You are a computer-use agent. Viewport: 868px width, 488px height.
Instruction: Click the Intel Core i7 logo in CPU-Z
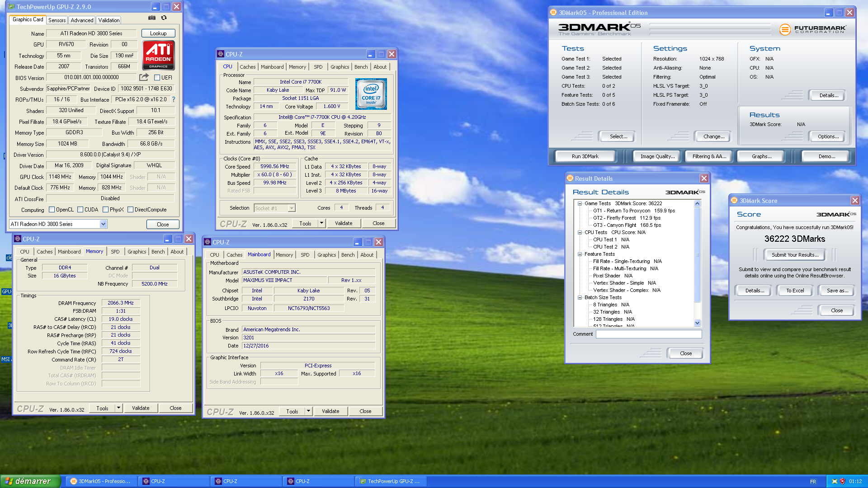pos(371,94)
